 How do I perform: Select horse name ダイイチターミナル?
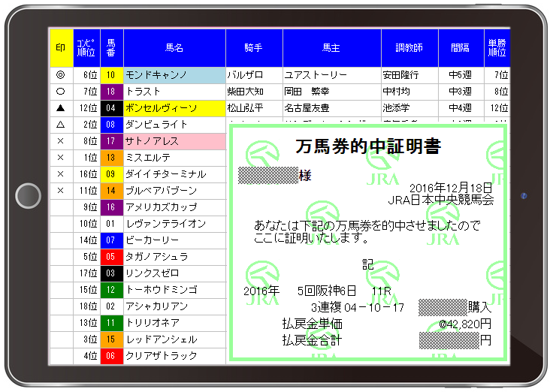point(174,174)
